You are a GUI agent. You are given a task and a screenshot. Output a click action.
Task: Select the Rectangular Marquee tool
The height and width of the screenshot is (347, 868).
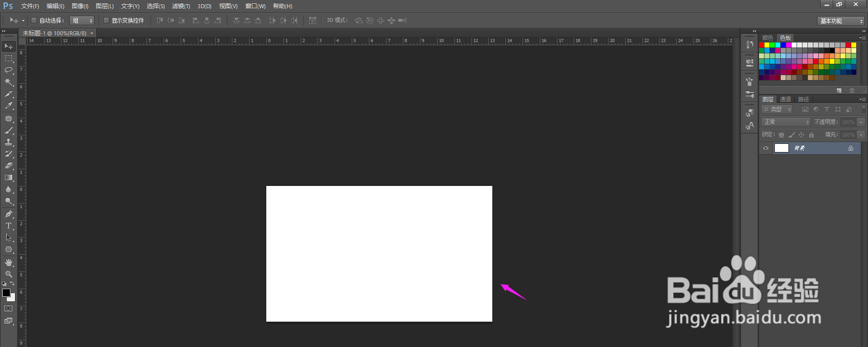9,58
